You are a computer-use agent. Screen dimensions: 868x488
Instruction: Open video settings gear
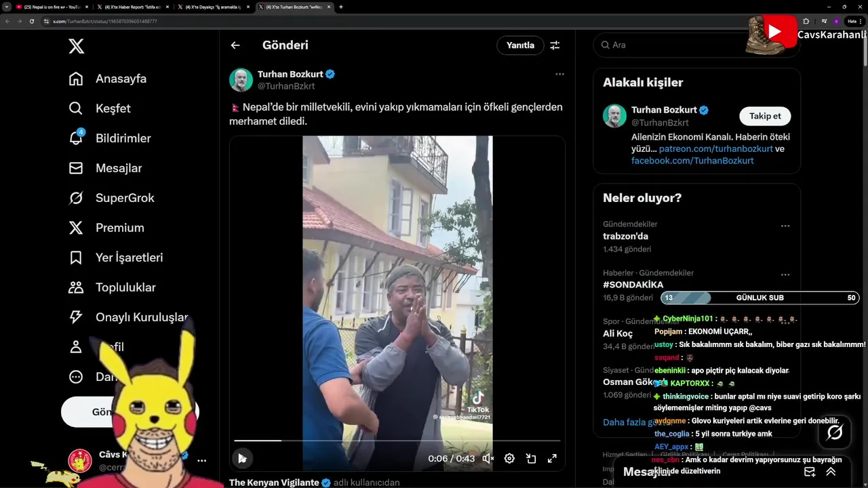(x=509, y=459)
